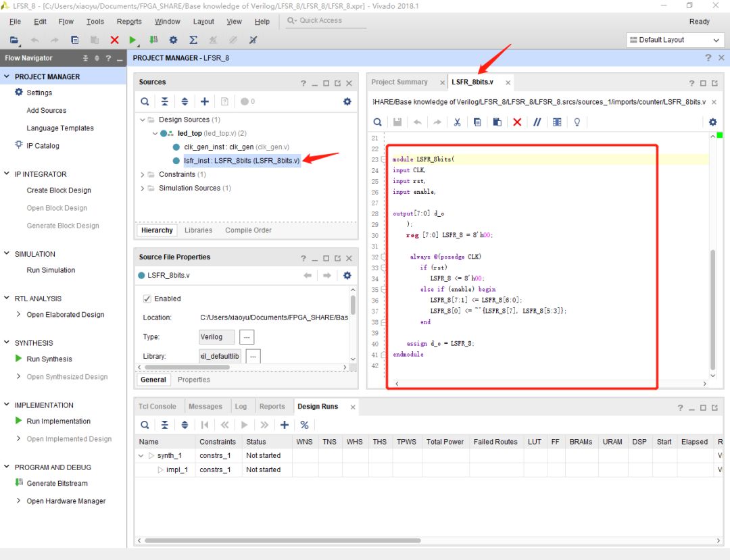This screenshot has height=560, width=730.
Task: Expand all in Sources panel
Action: coord(185,101)
